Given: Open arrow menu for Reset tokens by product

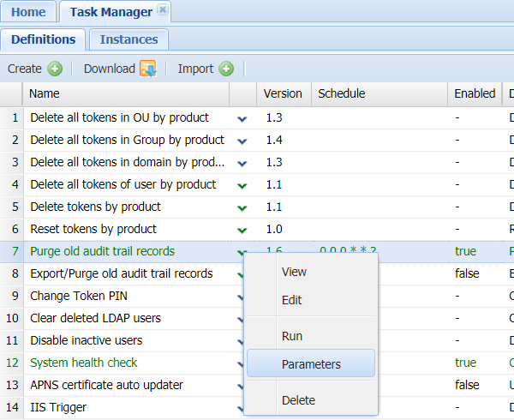Looking at the screenshot, I should (242, 230).
